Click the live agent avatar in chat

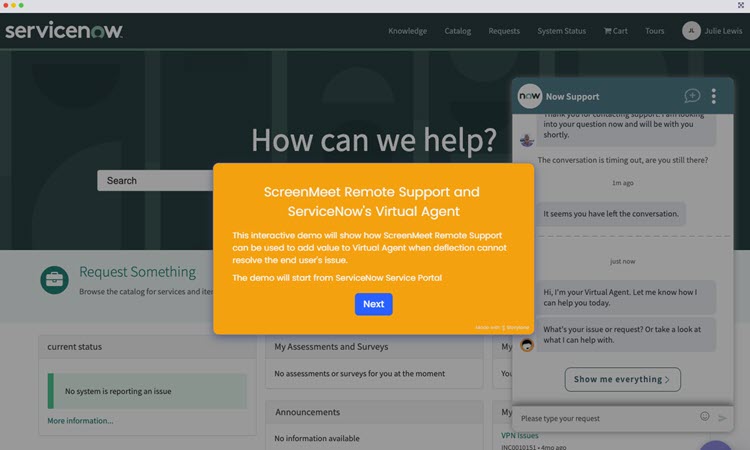pos(527,140)
